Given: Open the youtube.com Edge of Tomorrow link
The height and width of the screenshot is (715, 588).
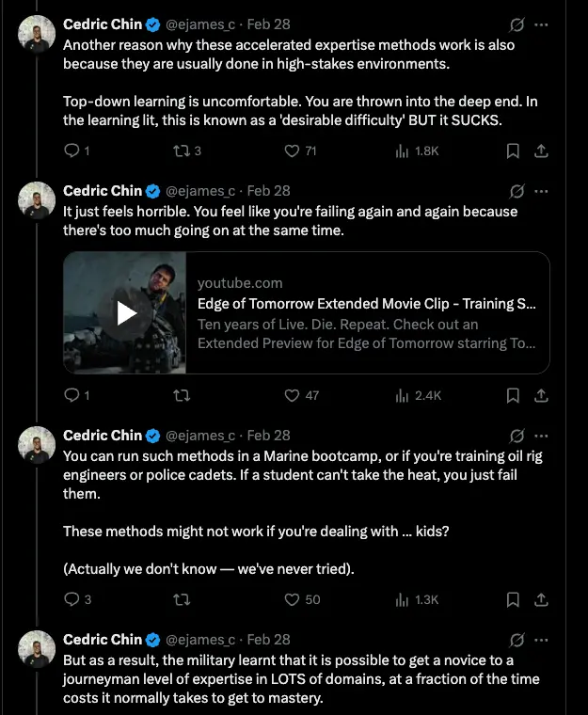Looking at the screenshot, I should (367, 303).
